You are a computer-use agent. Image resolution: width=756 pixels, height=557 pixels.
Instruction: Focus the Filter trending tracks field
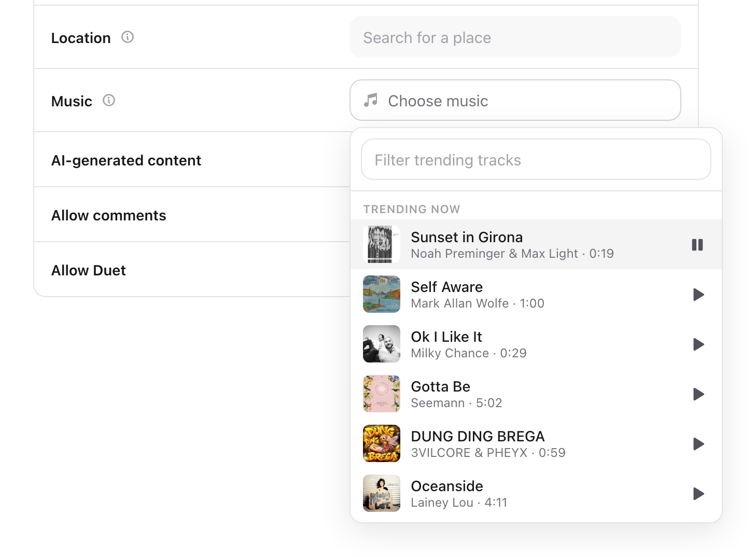point(536,160)
